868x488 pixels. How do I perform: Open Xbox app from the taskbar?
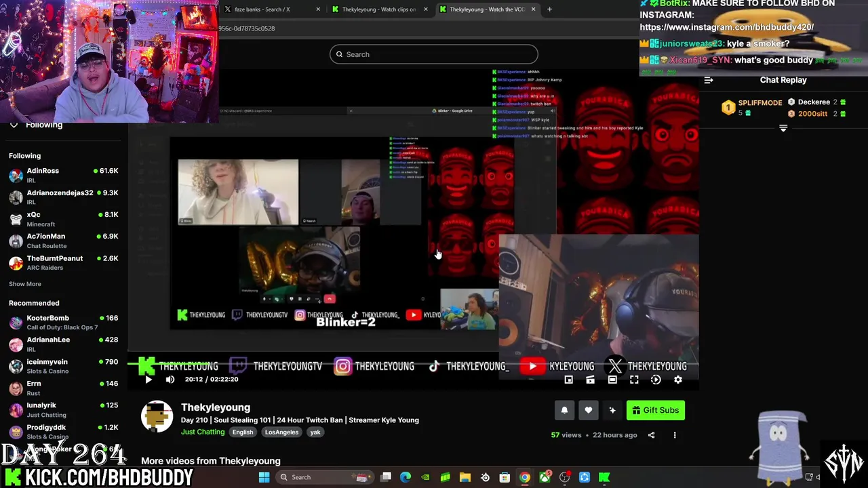click(x=545, y=477)
